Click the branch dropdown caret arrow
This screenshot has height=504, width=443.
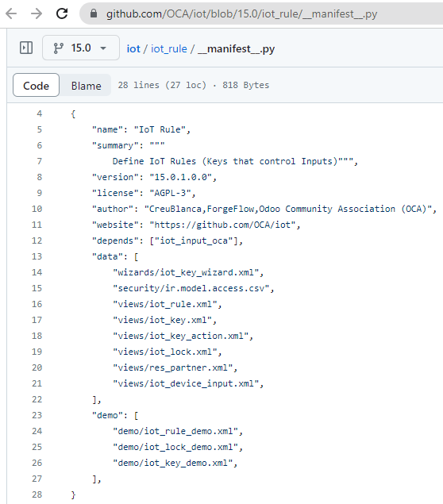pos(103,48)
